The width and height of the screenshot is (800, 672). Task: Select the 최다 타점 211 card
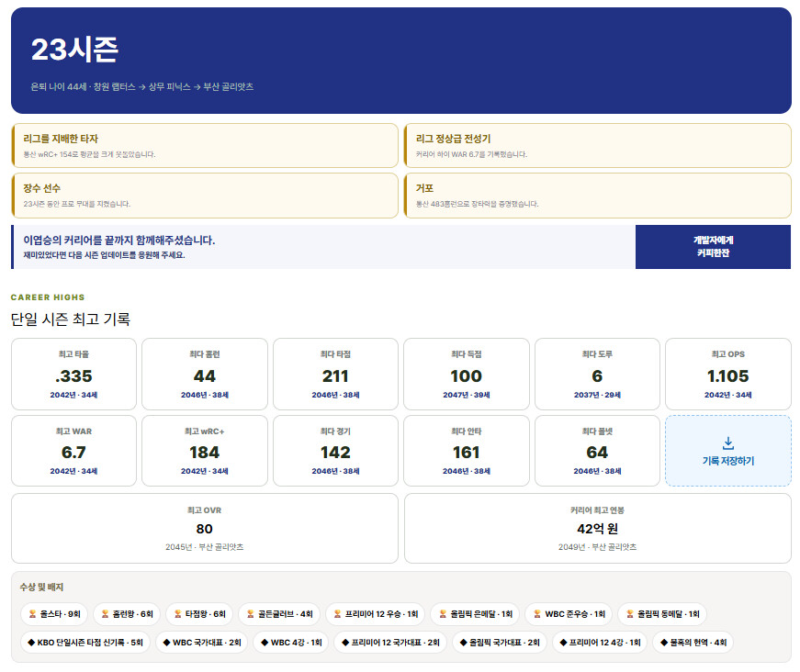pos(336,374)
